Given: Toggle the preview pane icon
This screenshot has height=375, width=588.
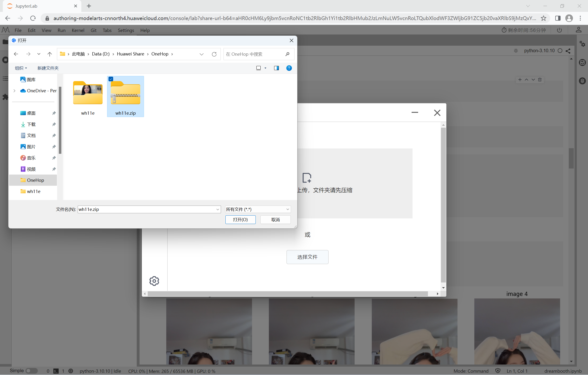Looking at the screenshot, I should [276, 68].
